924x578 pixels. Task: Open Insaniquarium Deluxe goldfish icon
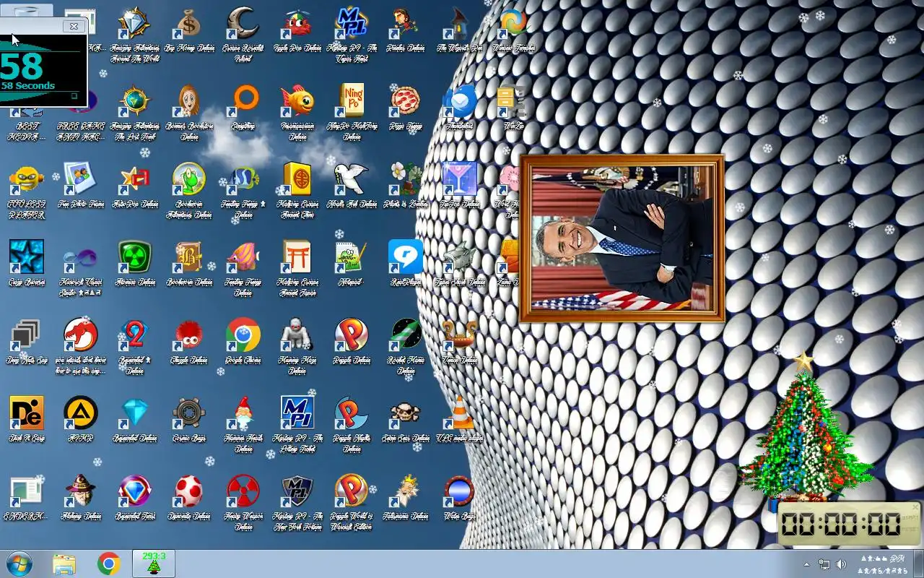[x=297, y=101]
